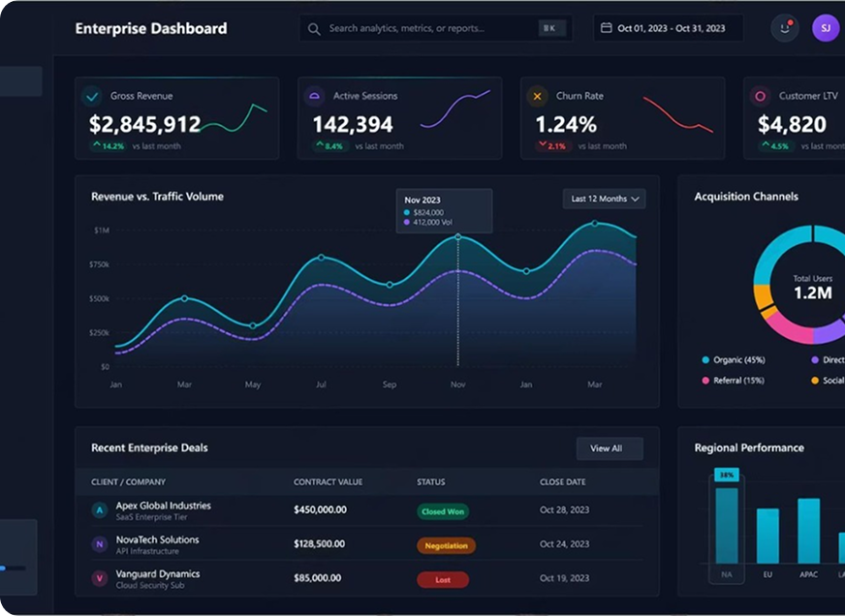Open the notifications bell icon
The image size is (845, 616).
point(785,28)
